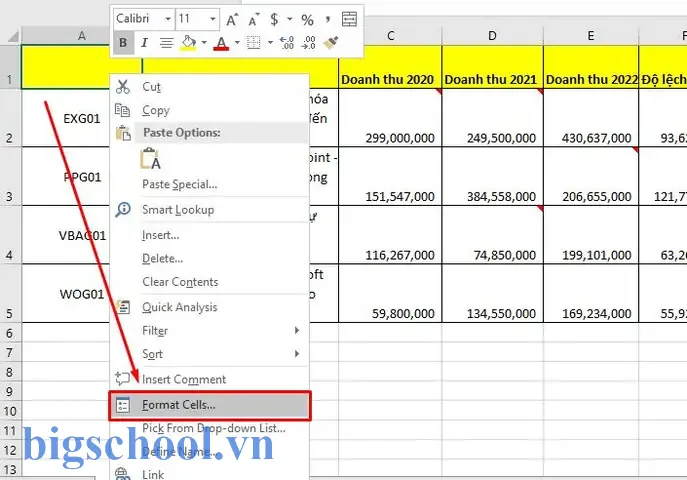Open the accounting format dropdown arrow

click(x=290, y=19)
